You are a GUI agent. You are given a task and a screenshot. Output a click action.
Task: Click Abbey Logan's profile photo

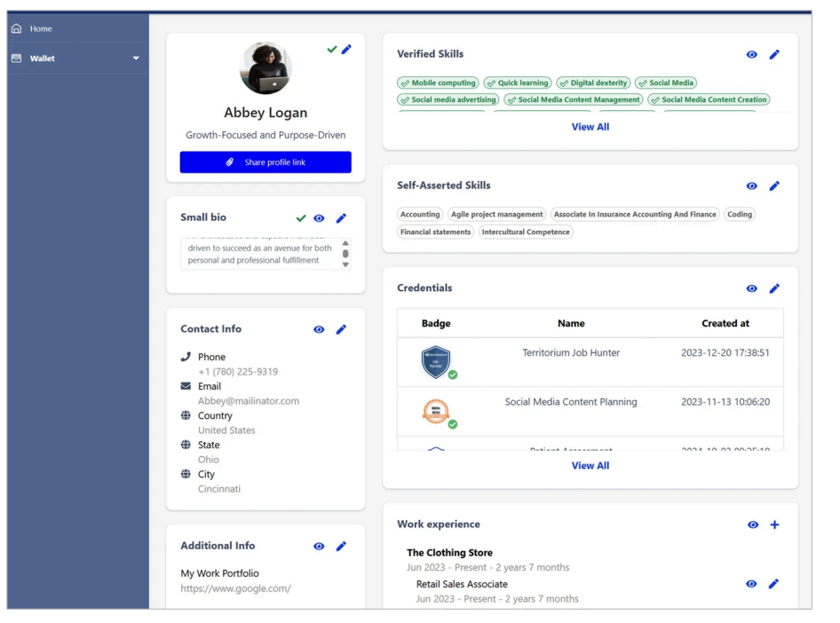tap(265, 68)
